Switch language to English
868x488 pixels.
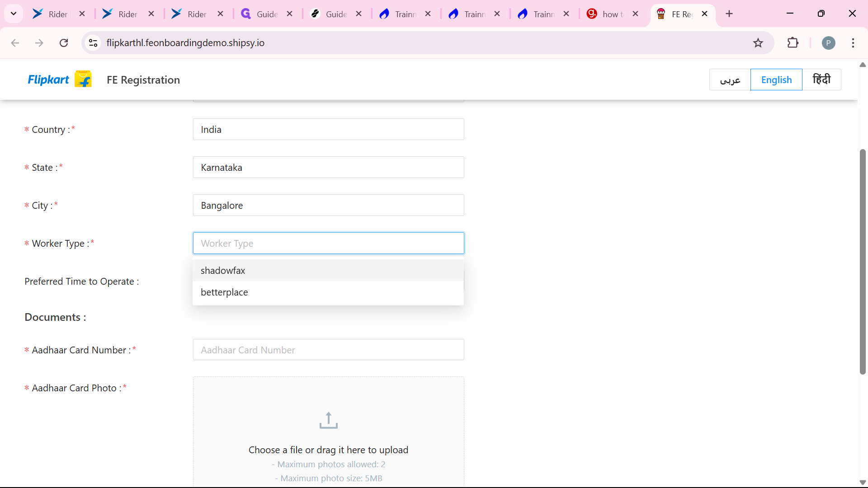pyautogui.click(x=776, y=80)
